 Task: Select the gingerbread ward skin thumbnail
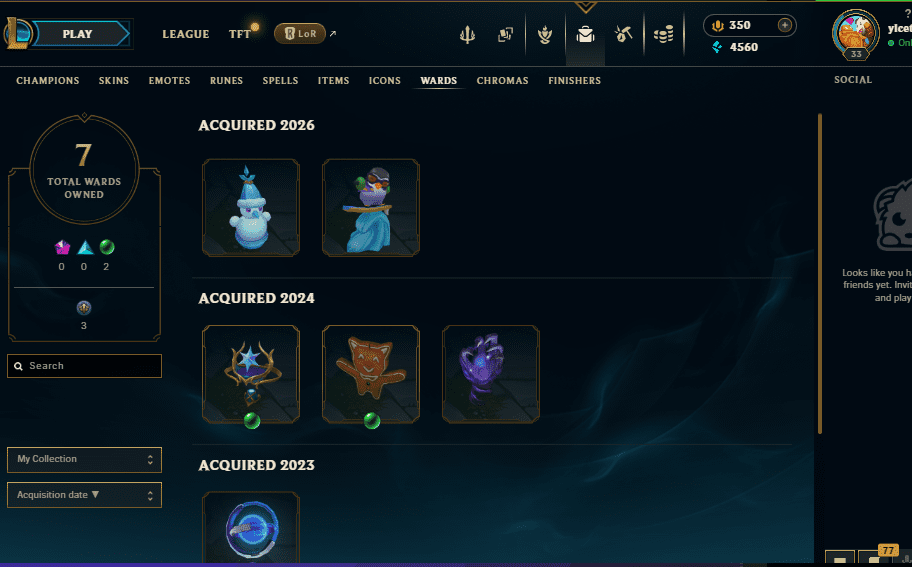370,375
